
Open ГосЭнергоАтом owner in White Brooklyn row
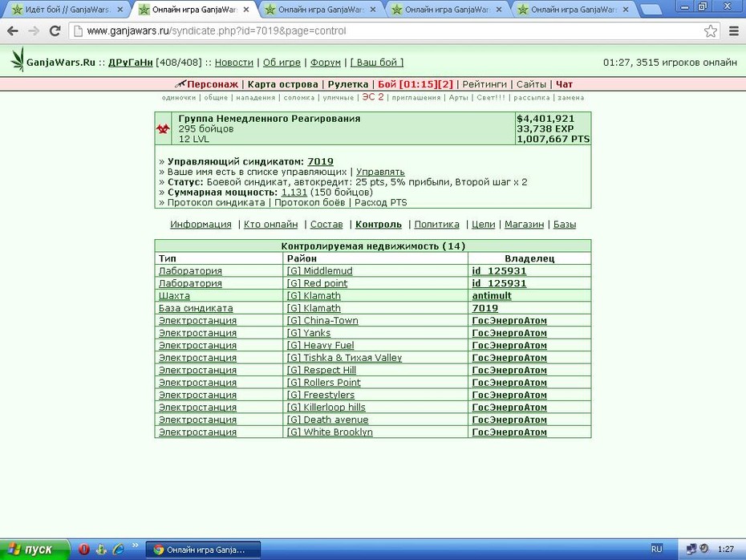point(509,432)
